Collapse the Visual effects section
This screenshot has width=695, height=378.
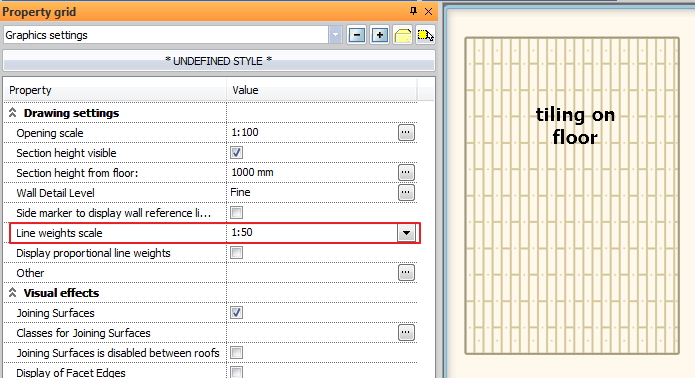pos(12,293)
